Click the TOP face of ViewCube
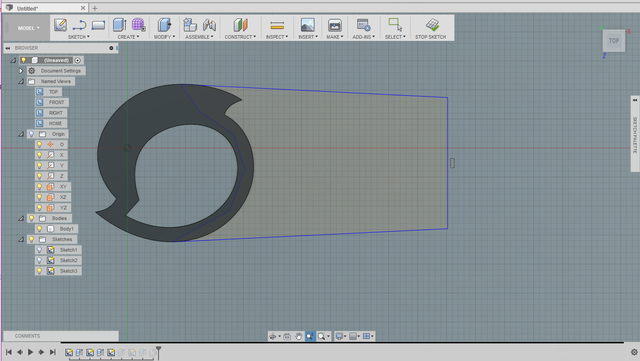Screen dimensions: 640x361 614,40
